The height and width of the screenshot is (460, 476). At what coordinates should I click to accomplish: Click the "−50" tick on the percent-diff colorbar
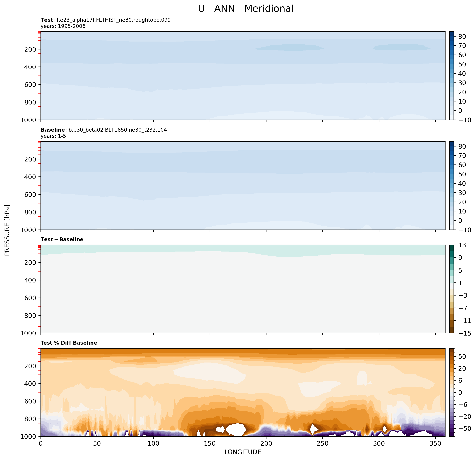coord(465,429)
